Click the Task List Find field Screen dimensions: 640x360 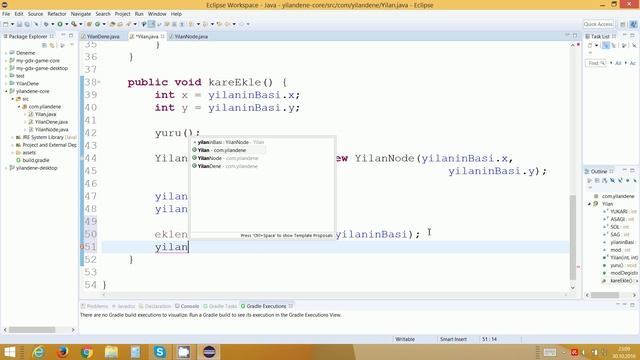[596, 63]
